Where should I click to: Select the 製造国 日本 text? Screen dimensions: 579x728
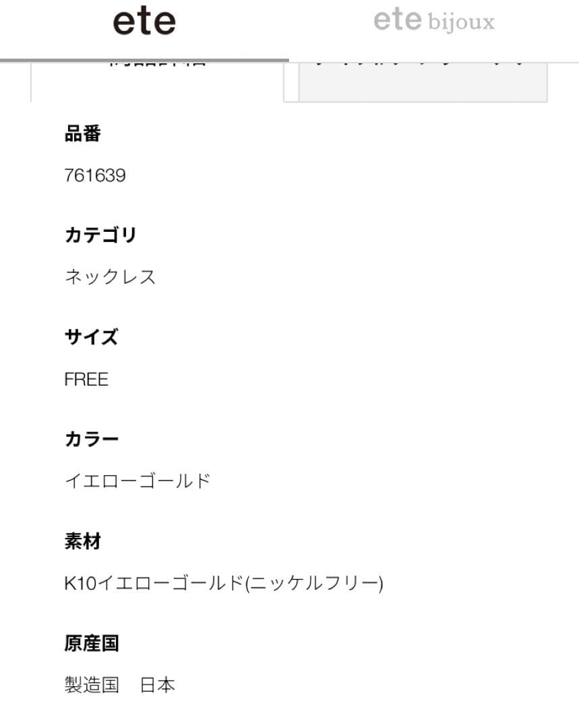[x=119, y=685]
